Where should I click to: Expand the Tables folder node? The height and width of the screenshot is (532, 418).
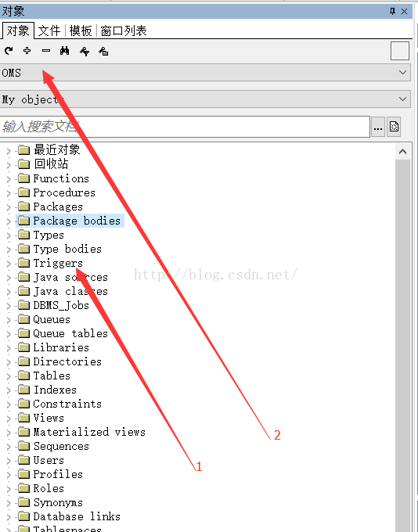9,376
